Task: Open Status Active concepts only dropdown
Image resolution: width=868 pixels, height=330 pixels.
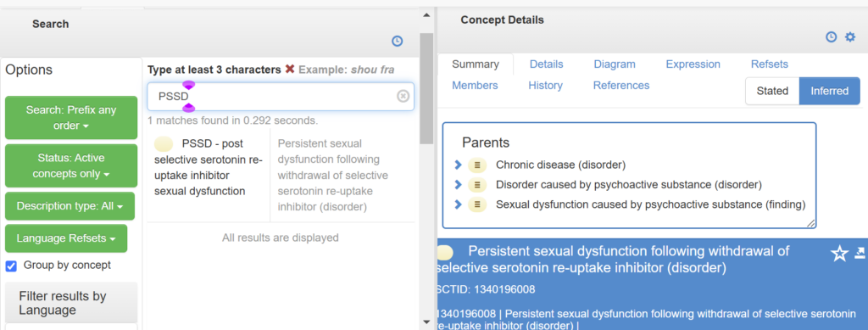Action: pyautogui.click(x=71, y=165)
